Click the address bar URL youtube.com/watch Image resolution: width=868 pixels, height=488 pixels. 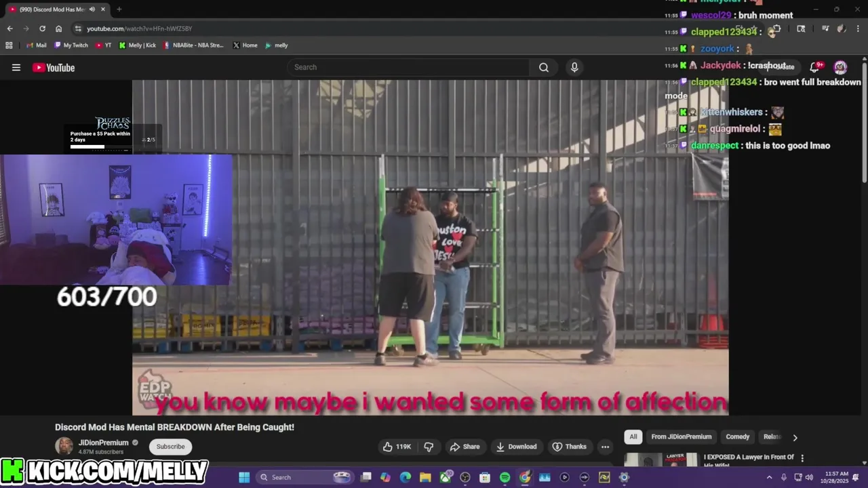pos(139,28)
